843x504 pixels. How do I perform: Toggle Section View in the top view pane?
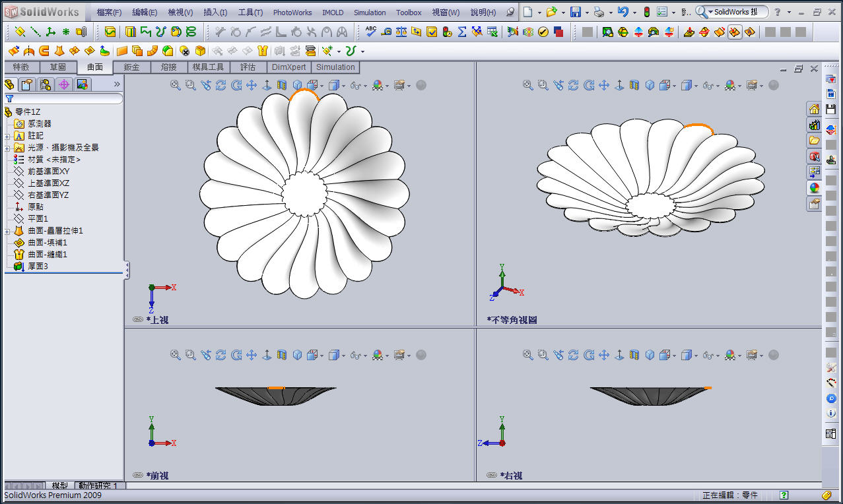pyautogui.click(x=282, y=85)
